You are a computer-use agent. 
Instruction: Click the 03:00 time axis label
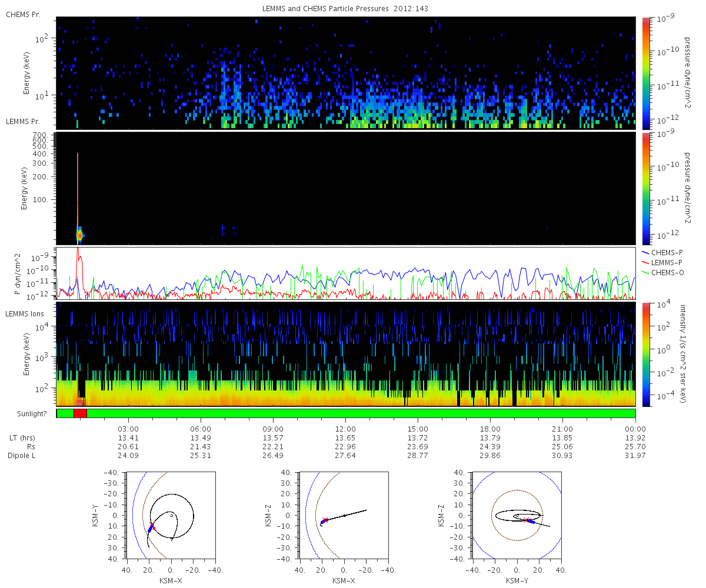(x=128, y=429)
